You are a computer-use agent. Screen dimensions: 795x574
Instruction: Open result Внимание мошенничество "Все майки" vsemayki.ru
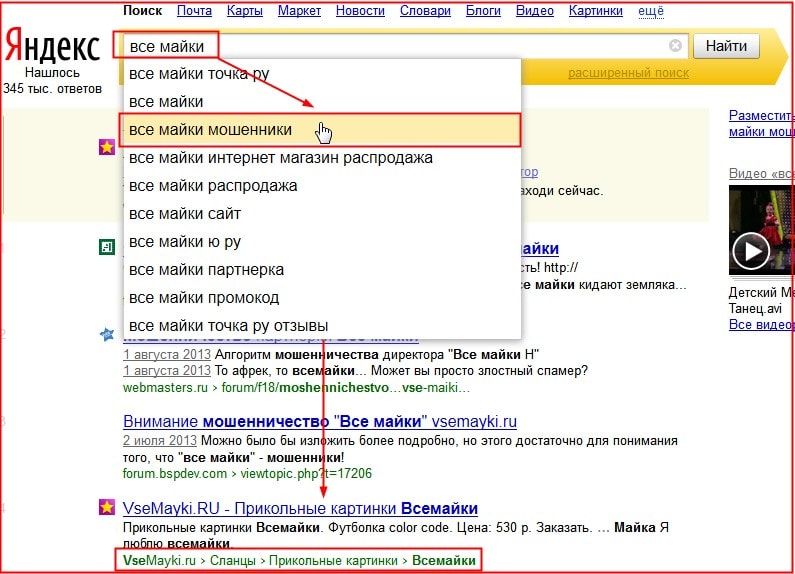pos(320,421)
